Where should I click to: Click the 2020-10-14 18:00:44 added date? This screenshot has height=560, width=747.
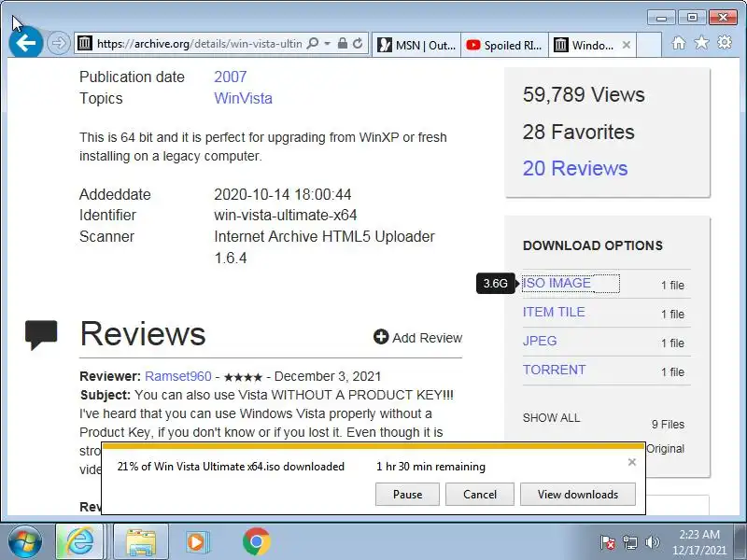pyautogui.click(x=283, y=194)
